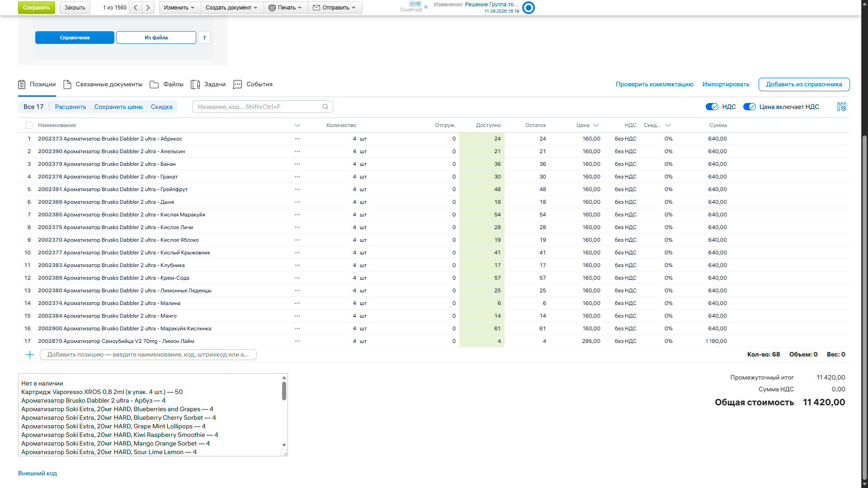
Task: Open row menu for Апельсин item
Action: (297, 151)
